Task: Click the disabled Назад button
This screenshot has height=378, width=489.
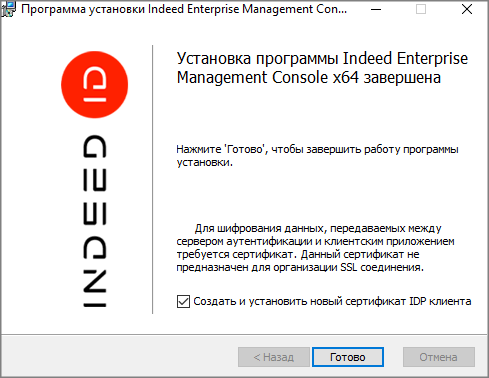Action: tap(274, 357)
